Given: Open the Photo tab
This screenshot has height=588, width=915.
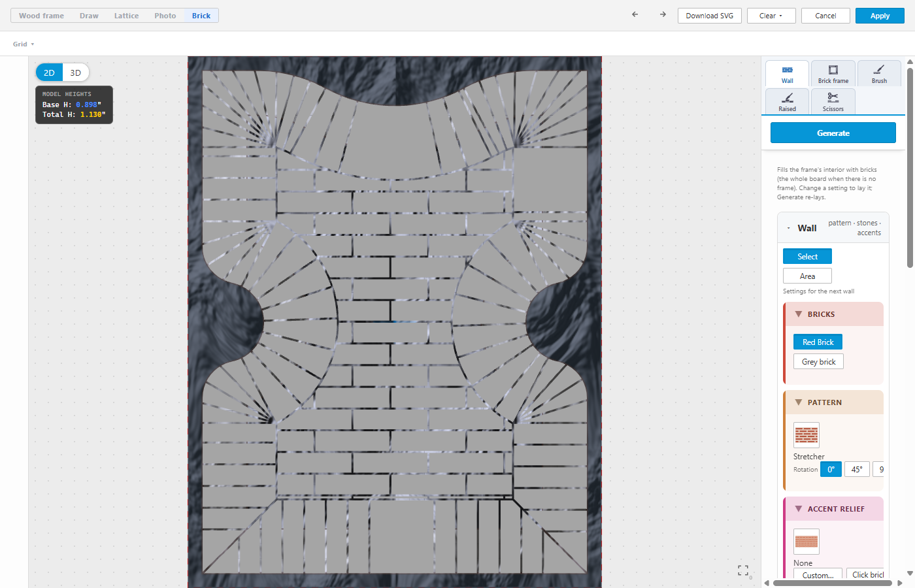Looking at the screenshot, I should 165,16.
